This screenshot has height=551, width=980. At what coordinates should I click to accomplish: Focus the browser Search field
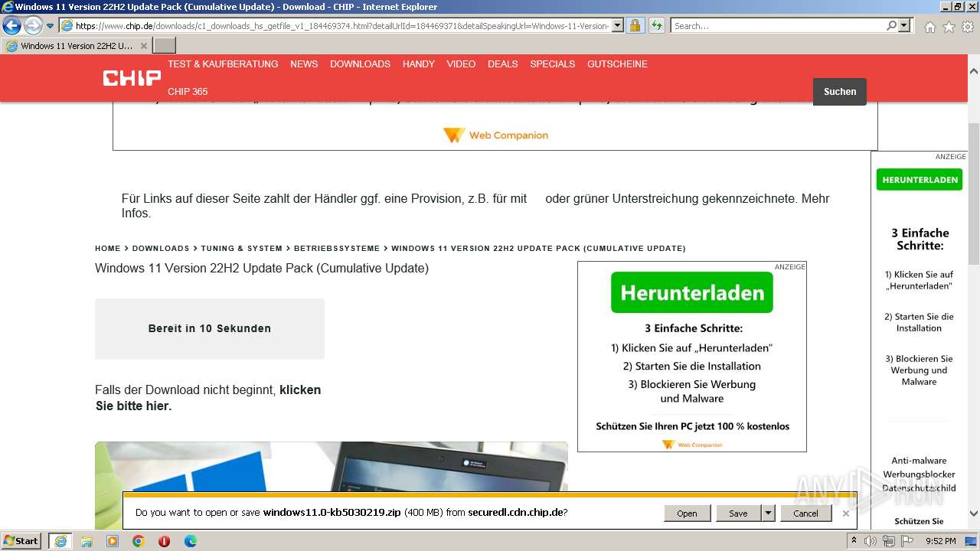pyautogui.click(x=778, y=25)
